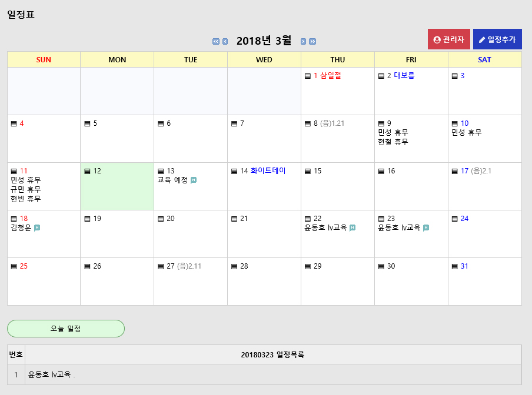Click the list icon on March 23

click(381, 219)
